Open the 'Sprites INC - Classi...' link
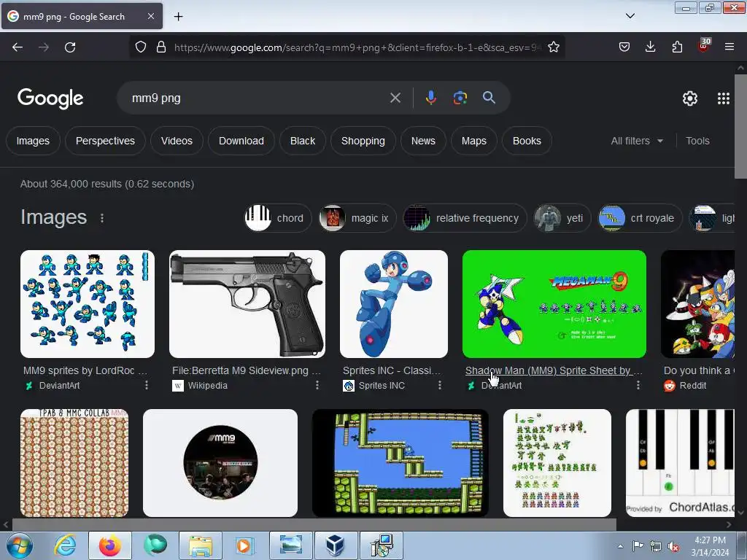Image resolution: width=747 pixels, height=560 pixels. [392, 370]
